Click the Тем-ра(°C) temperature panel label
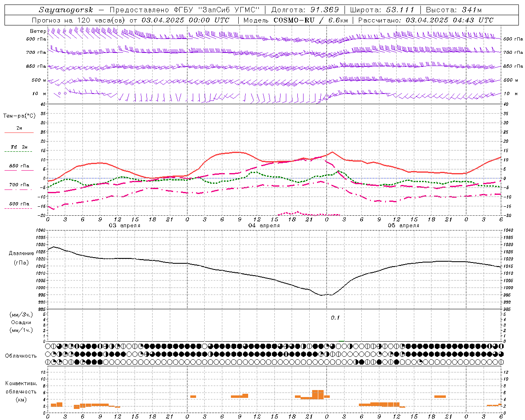Image resolution: width=525 pixels, height=420 pixels. (19, 116)
